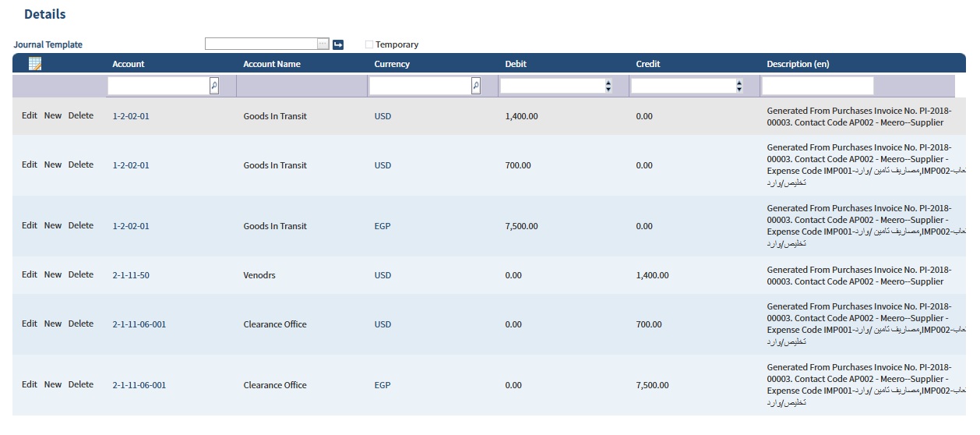Sort by the Account column header
Image resolution: width=980 pixels, height=435 pixels.
click(x=129, y=64)
